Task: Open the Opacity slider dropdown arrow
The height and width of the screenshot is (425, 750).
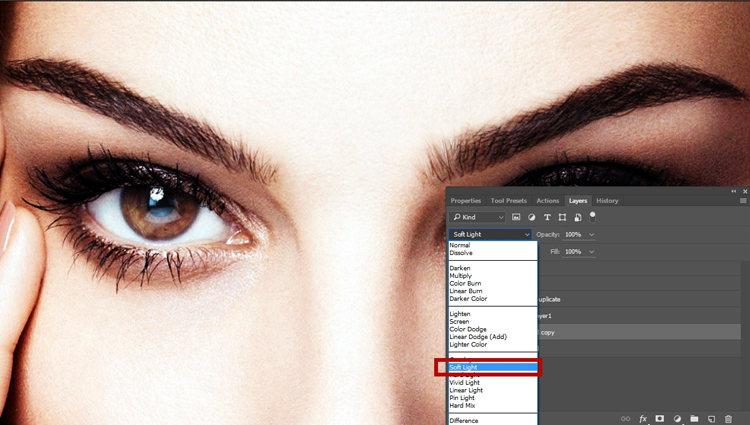Action: point(591,235)
